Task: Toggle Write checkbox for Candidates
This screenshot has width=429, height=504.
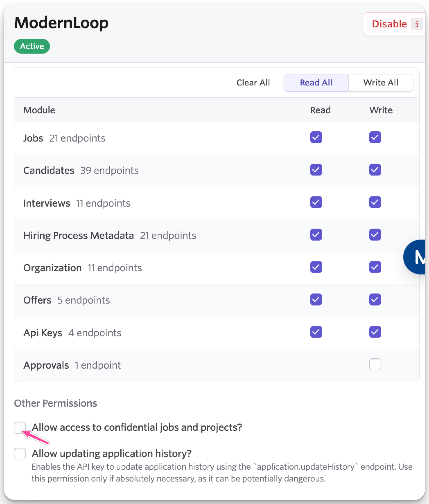Action: pos(375,170)
